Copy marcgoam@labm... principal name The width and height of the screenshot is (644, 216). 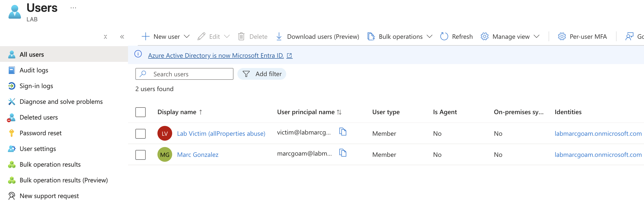tap(343, 153)
